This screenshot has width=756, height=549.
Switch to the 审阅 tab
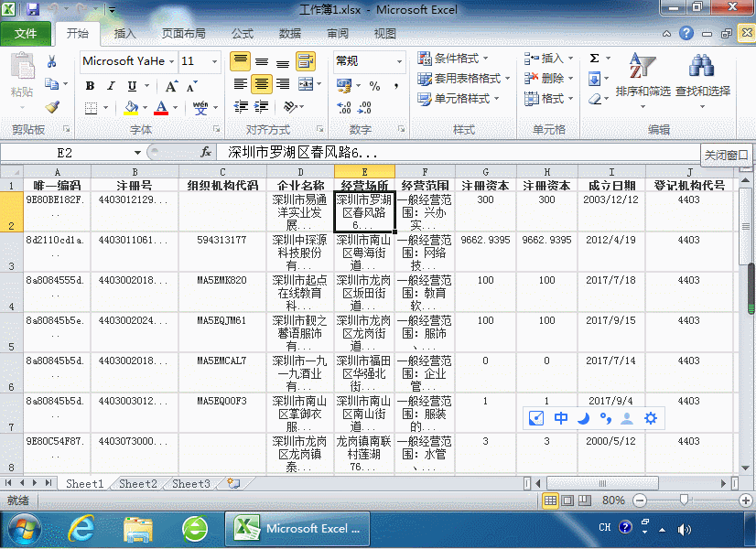[x=338, y=33]
